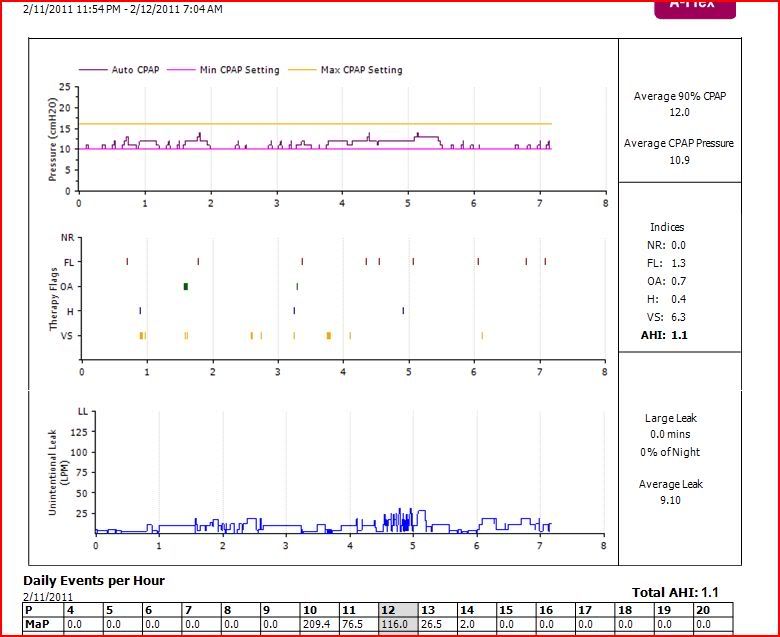
Task: Click the bold AHI index value
Action: (x=679, y=335)
